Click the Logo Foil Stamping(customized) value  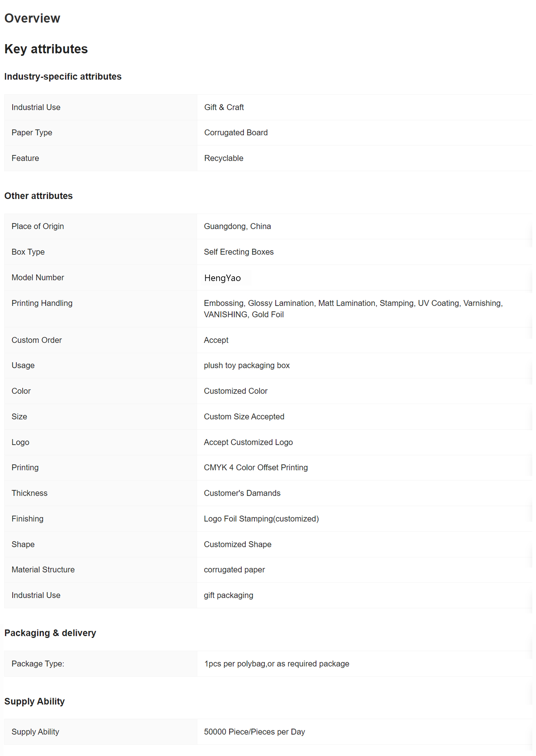click(x=261, y=519)
